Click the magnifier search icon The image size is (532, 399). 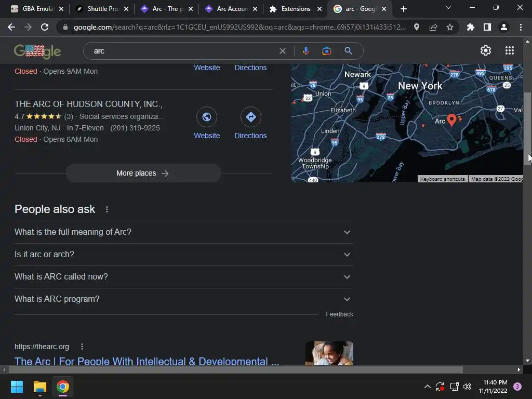348,51
